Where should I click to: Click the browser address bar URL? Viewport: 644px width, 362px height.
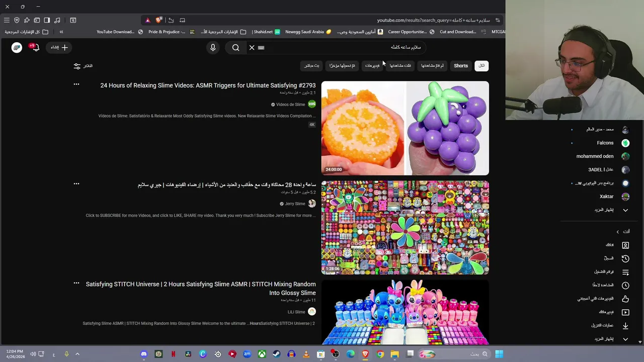434,20
